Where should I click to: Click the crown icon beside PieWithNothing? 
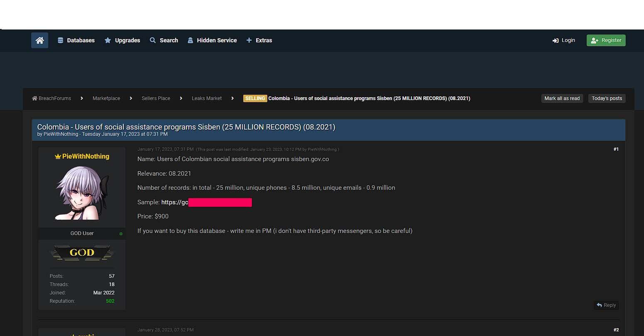coord(57,156)
